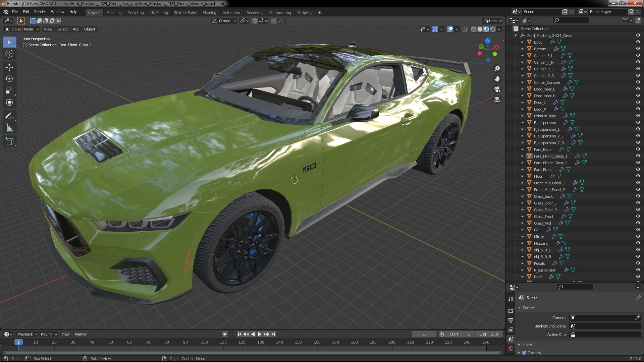Select the Scale tool
The height and width of the screenshot is (362, 644).
click(x=9, y=91)
